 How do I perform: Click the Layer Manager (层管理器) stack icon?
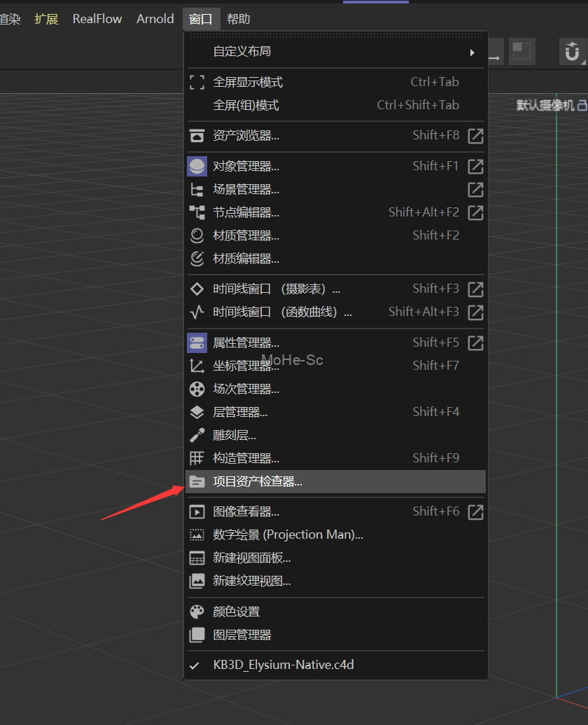(197, 412)
